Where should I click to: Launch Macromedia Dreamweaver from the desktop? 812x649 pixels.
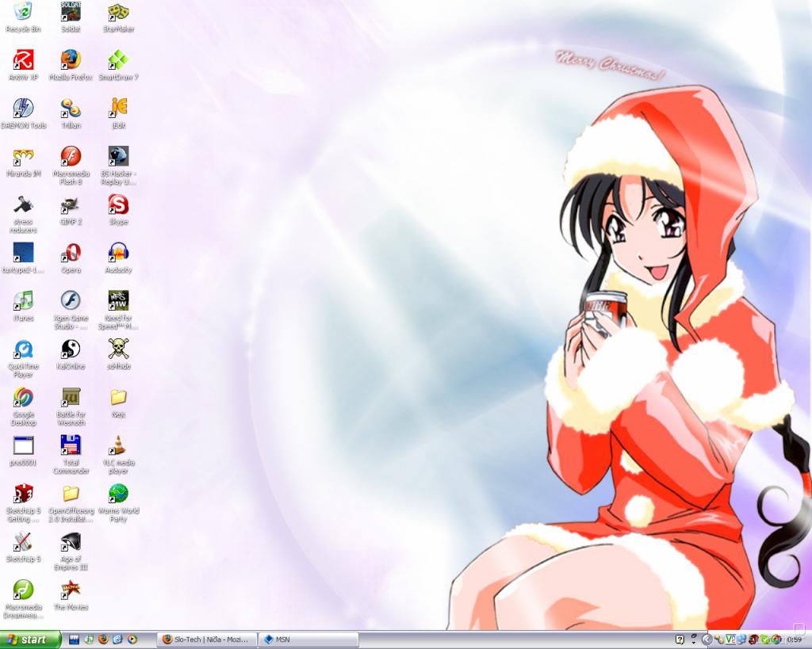pyautogui.click(x=23, y=599)
